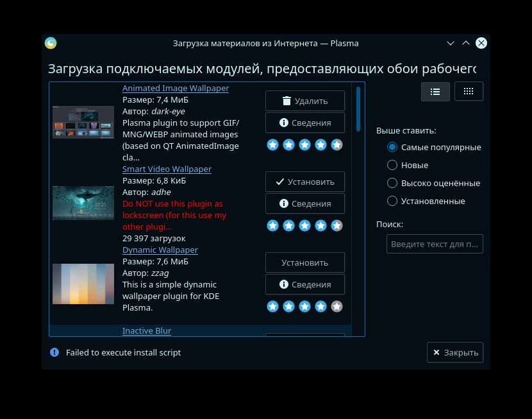This screenshot has height=419, width=532.
Task: Maximize the window with up chevron
Action: (466, 43)
